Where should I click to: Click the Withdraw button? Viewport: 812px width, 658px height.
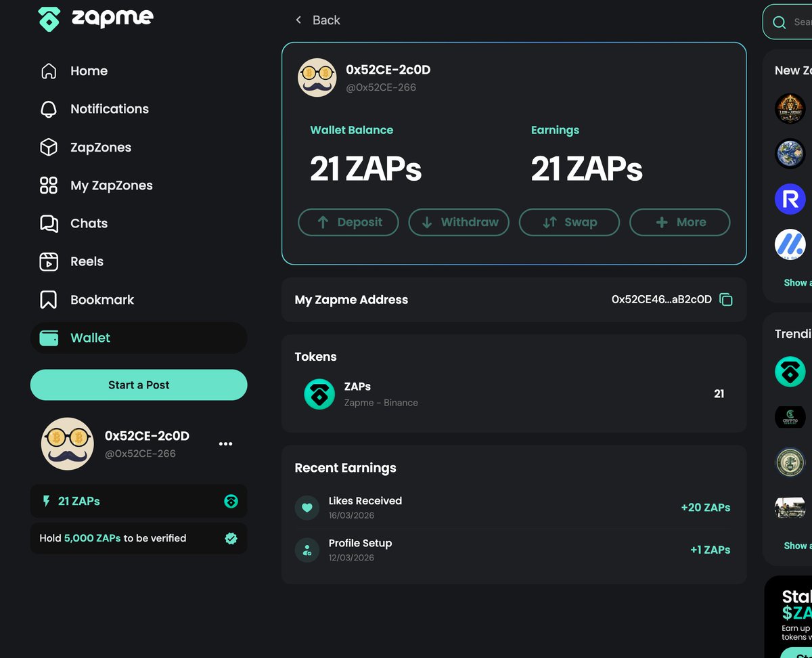459,222
